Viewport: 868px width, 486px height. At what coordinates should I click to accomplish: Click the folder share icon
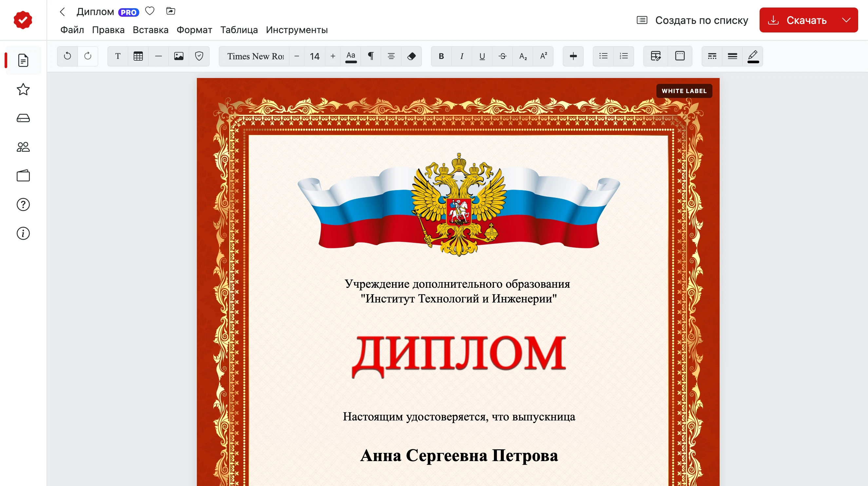[x=171, y=11]
